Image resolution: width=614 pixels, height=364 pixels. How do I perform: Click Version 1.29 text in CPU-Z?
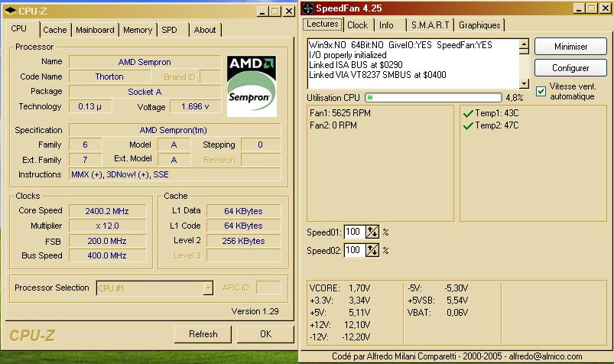255,311
